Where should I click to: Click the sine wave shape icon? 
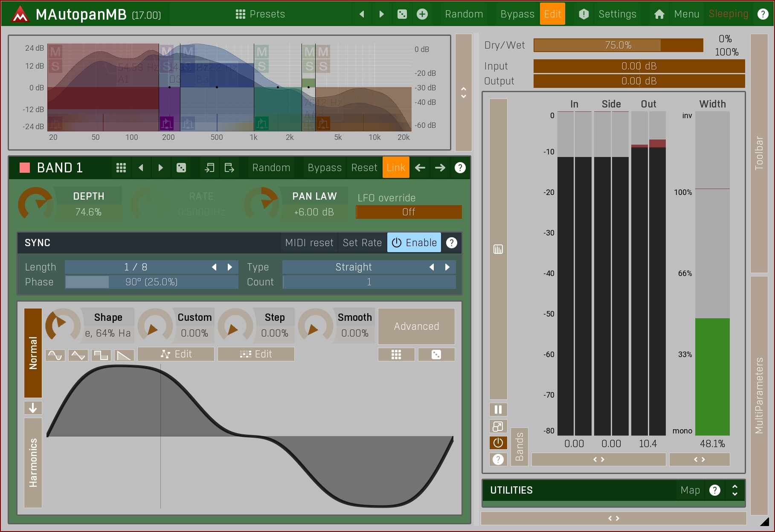(55, 355)
